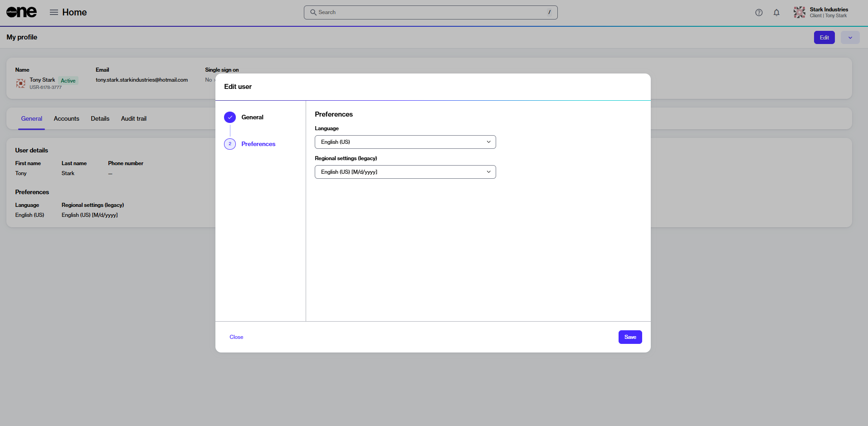This screenshot has width=868, height=426.
Task: Go to the General step label
Action: 252,118
